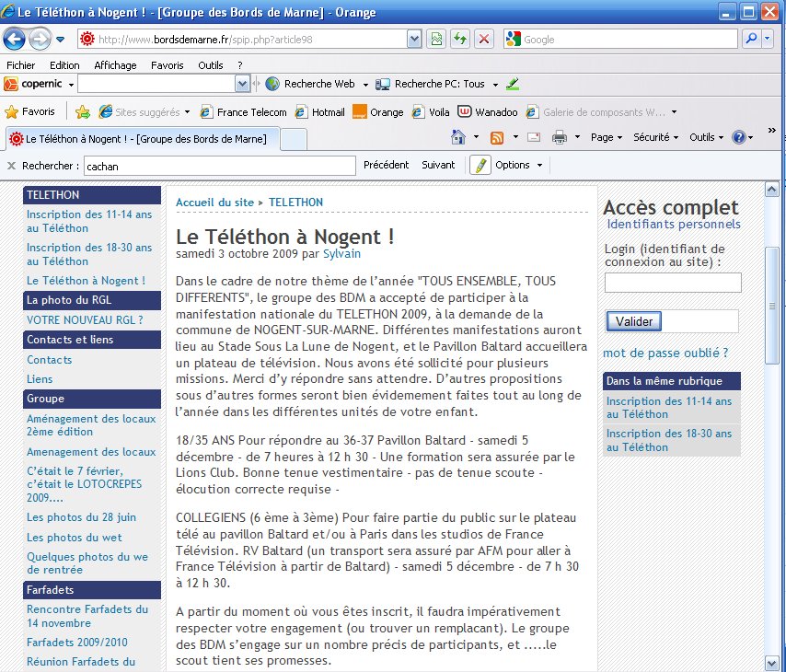Click the browser Back arrow button
This screenshot has width=786, height=672.
[x=15, y=40]
